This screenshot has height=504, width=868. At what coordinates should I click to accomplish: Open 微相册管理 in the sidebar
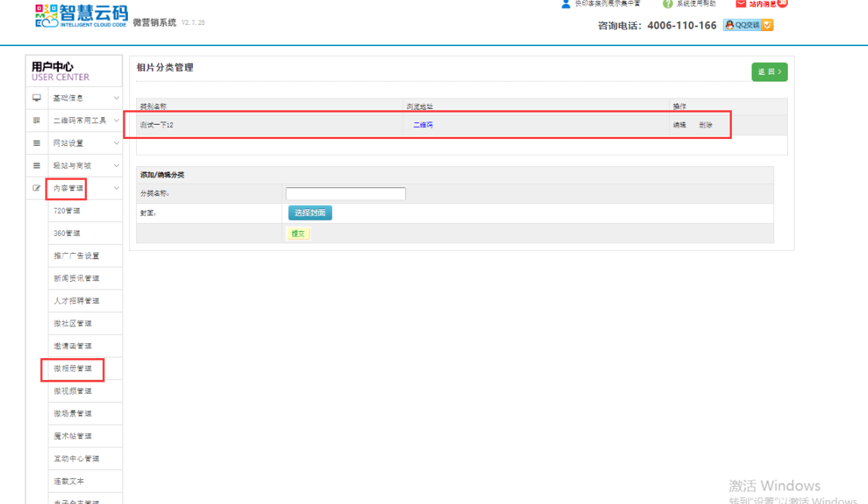coord(73,369)
